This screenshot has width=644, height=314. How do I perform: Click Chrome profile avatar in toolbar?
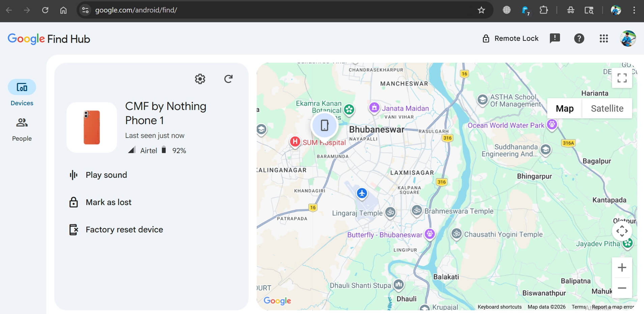[x=616, y=10]
